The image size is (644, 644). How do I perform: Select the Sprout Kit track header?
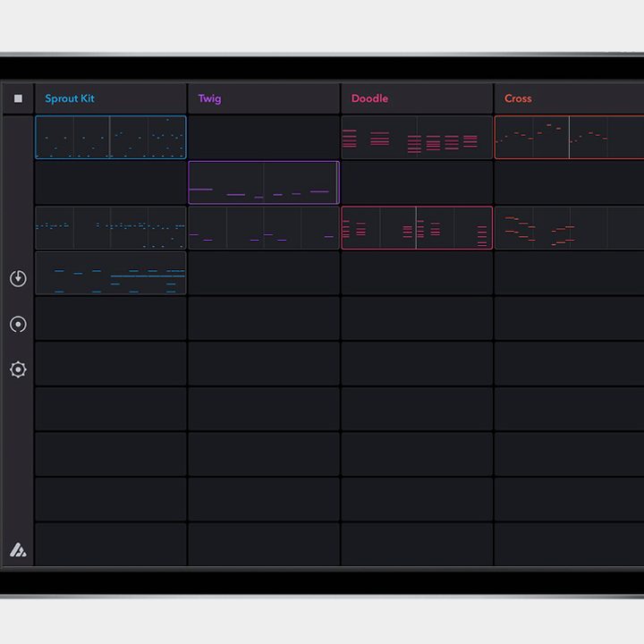[111, 98]
